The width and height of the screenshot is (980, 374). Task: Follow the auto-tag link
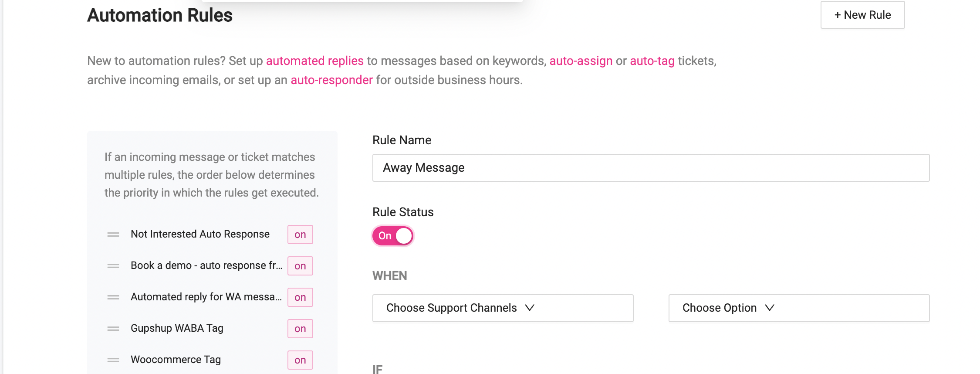[652, 61]
